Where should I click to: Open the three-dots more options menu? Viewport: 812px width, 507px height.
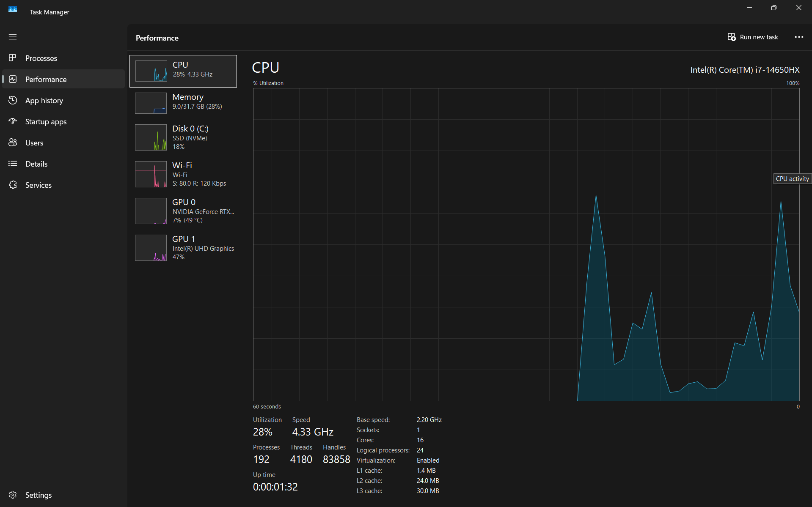[x=799, y=37]
